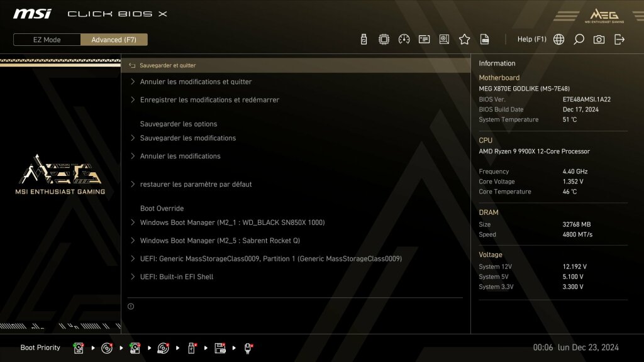Select the network cable boot priority icon
The image size is (644, 362).
coord(248,348)
